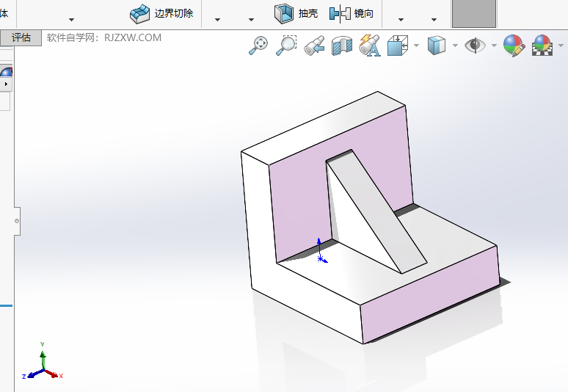Click the 镜向 mirror button
The height and width of the screenshot is (392, 568).
click(x=352, y=13)
